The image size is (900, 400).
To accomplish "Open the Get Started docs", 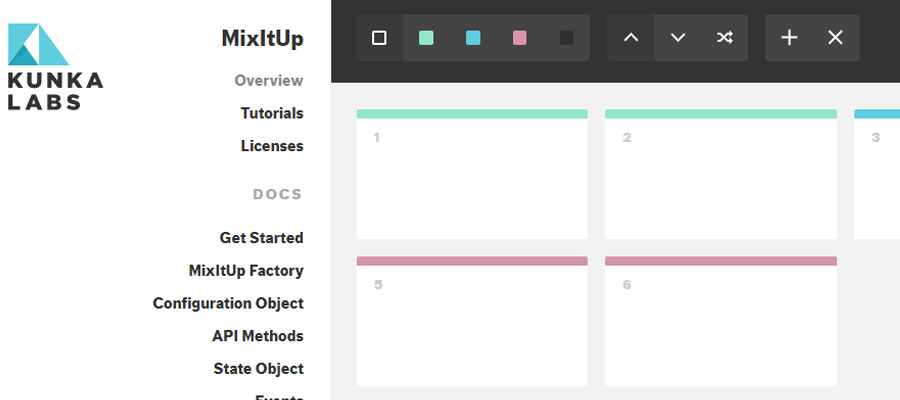I will 262,238.
